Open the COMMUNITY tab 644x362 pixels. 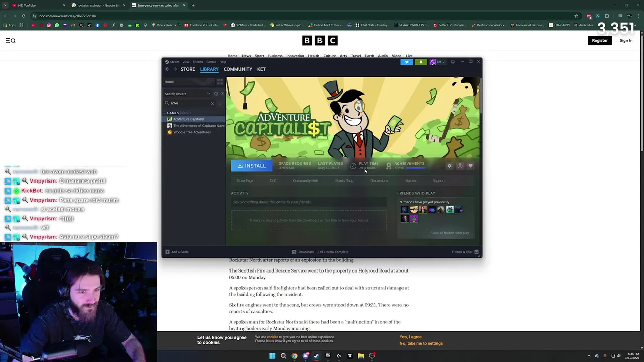click(238, 69)
